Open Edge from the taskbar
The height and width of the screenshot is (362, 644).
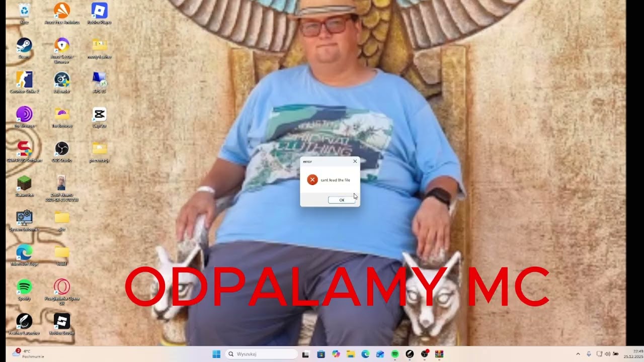365,354
